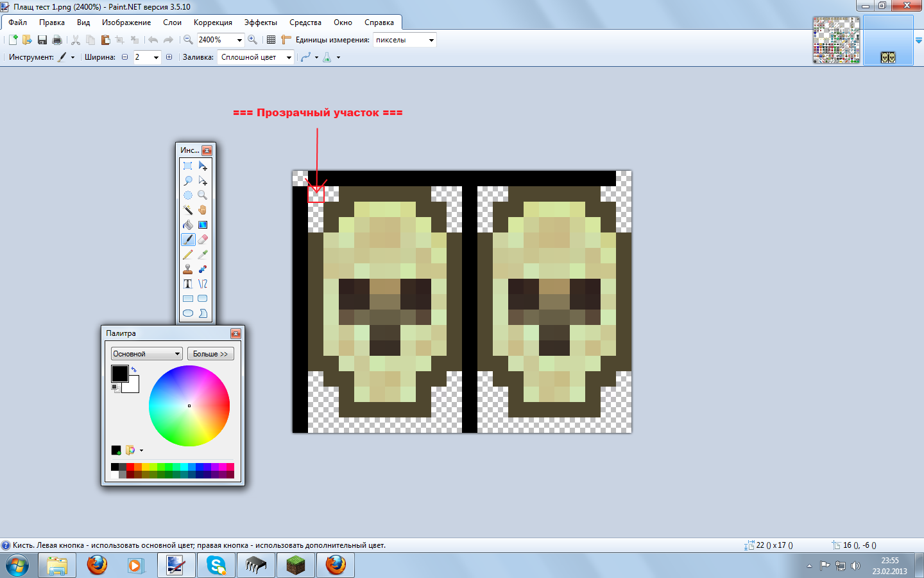Open the Эффекты menu
Image resolution: width=924 pixels, height=578 pixels.
261,22
